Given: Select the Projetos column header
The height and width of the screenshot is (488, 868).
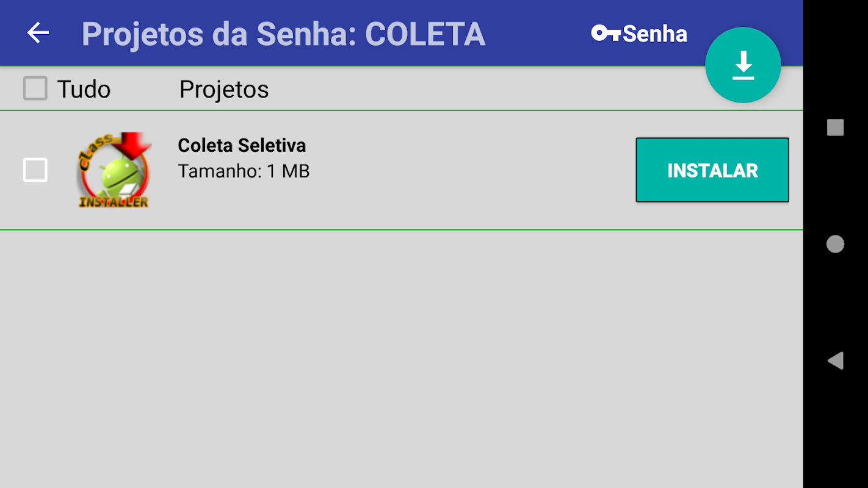Looking at the screenshot, I should click(224, 90).
